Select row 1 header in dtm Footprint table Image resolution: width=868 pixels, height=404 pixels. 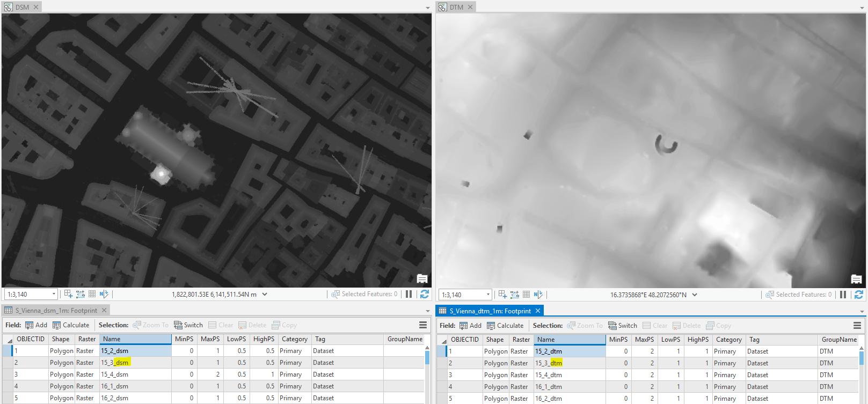tap(441, 351)
